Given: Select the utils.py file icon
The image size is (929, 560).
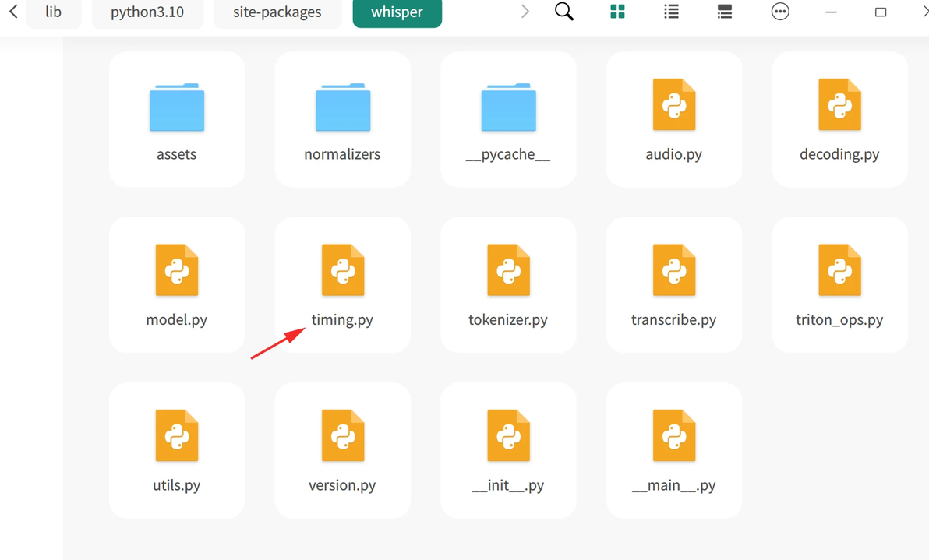Looking at the screenshot, I should pyautogui.click(x=177, y=435).
